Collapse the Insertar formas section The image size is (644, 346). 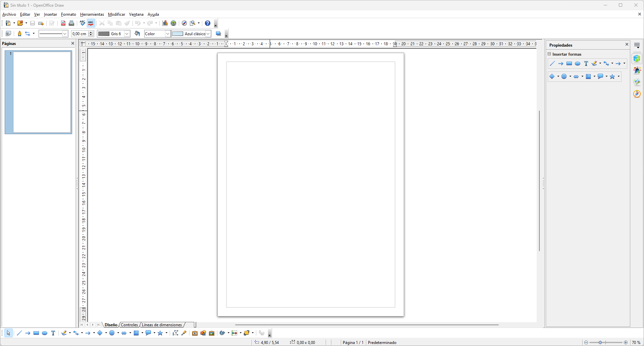coord(549,54)
